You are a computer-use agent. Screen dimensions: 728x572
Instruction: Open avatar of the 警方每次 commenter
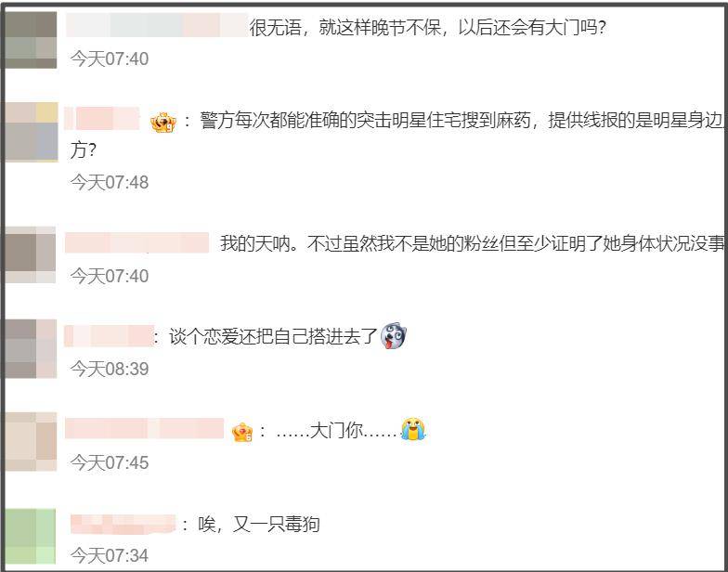pos(32,132)
